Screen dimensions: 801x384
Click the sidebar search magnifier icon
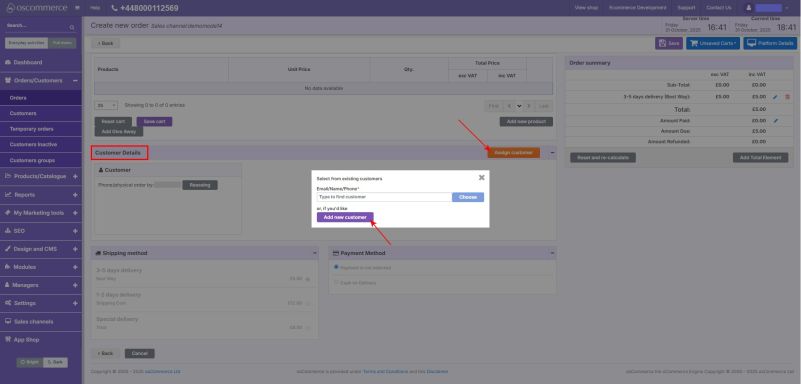[72, 27]
